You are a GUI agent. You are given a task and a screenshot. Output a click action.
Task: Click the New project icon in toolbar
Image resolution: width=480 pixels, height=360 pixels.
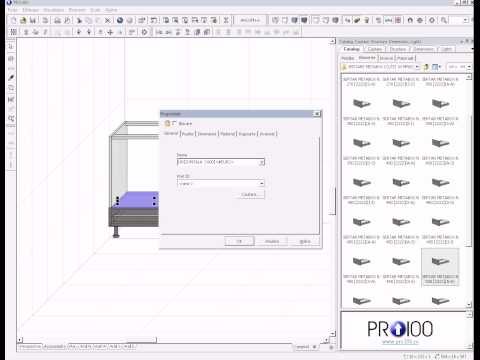point(13,20)
